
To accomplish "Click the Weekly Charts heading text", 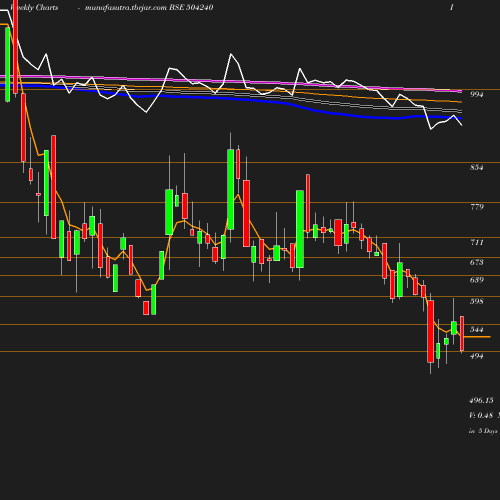I will point(34,7).
